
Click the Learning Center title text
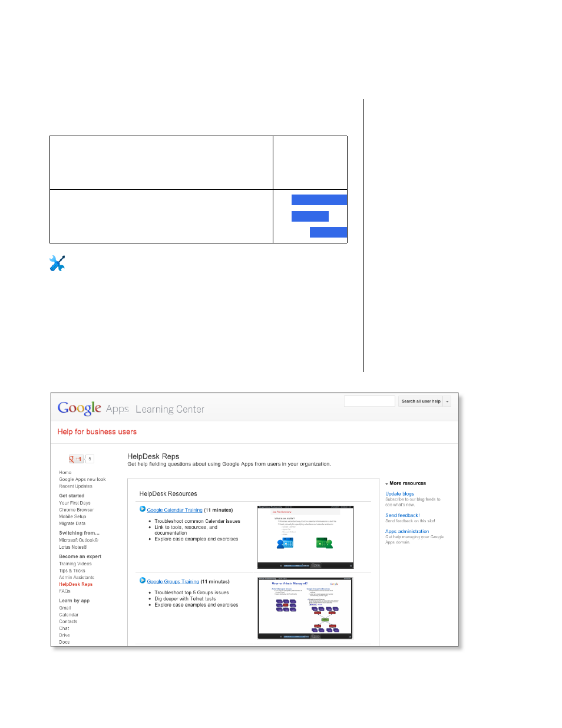[x=170, y=409]
